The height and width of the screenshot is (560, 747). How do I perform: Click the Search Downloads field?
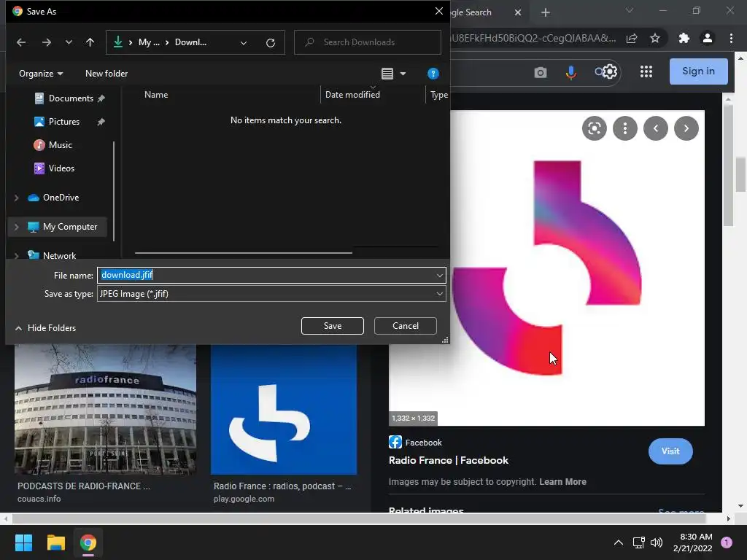(x=368, y=42)
